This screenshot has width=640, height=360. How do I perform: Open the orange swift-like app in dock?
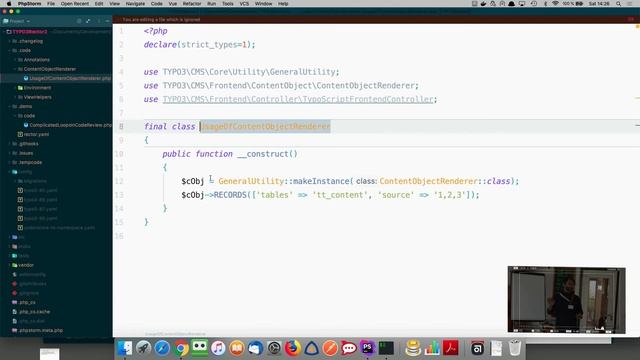tap(330, 348)
